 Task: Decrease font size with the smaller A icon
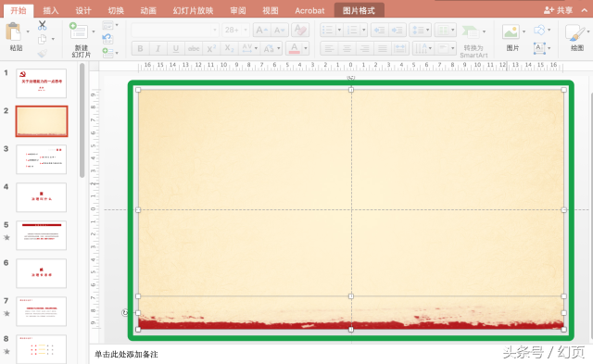[x=280, y=30]
